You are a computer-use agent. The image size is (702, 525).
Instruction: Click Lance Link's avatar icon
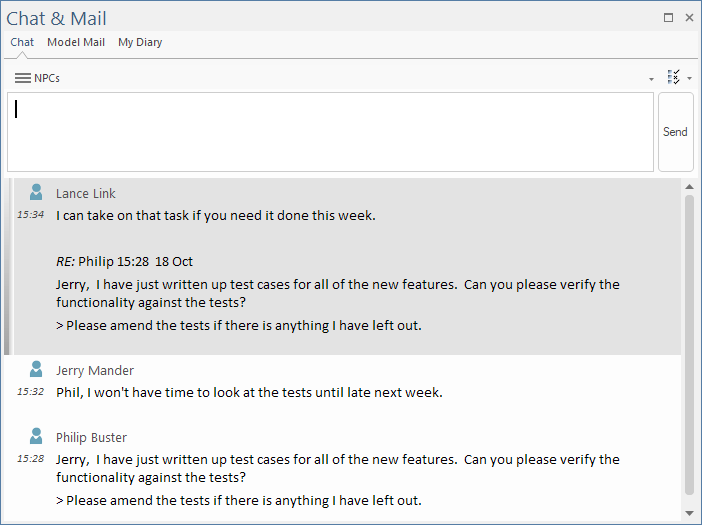click(36, 192)
